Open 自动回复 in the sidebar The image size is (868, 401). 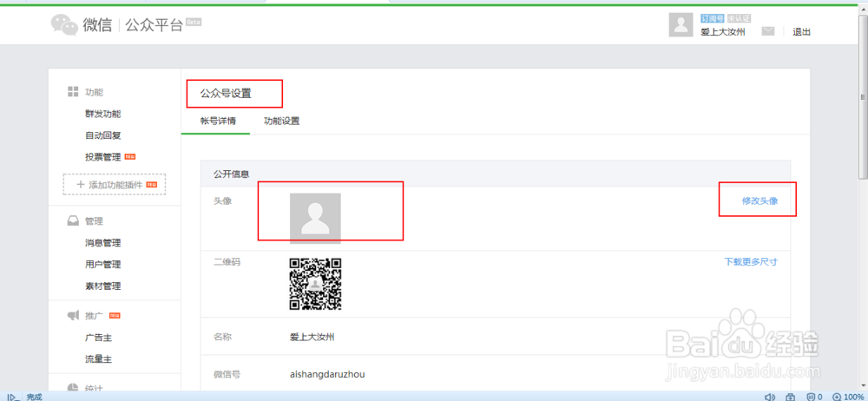click(103, 135)
